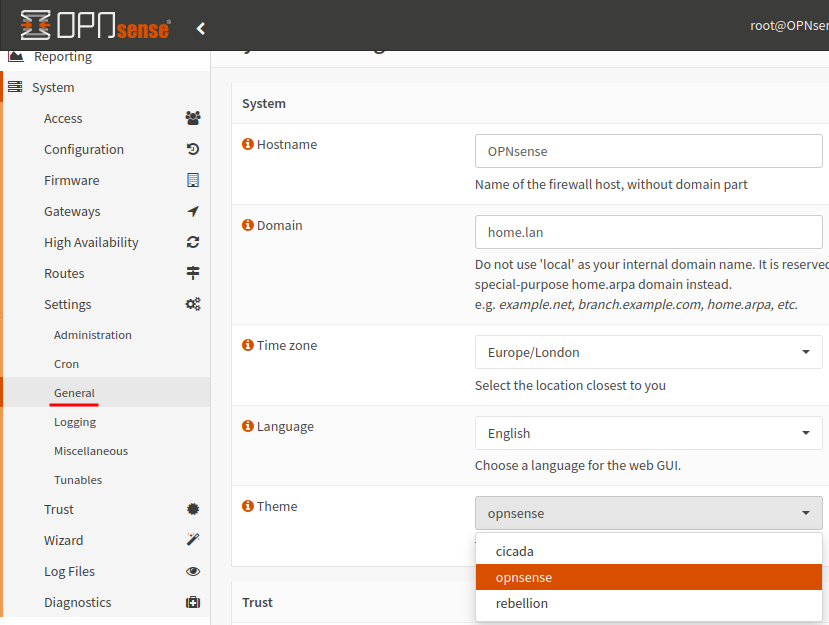This screenshot has height=625, width=829.
Task: Open the Language dropdown
Action: click(x=648, y=433)
